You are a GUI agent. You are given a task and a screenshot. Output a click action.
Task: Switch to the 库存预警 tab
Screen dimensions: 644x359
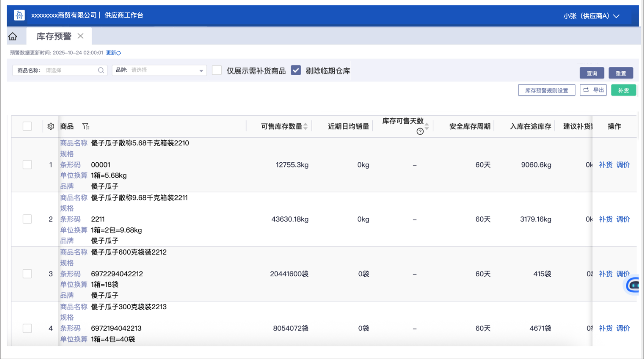coord(54,36)
